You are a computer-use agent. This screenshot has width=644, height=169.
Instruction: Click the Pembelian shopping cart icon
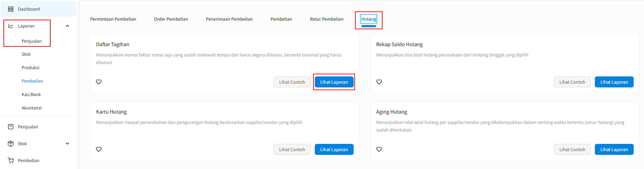click(11, 160)
